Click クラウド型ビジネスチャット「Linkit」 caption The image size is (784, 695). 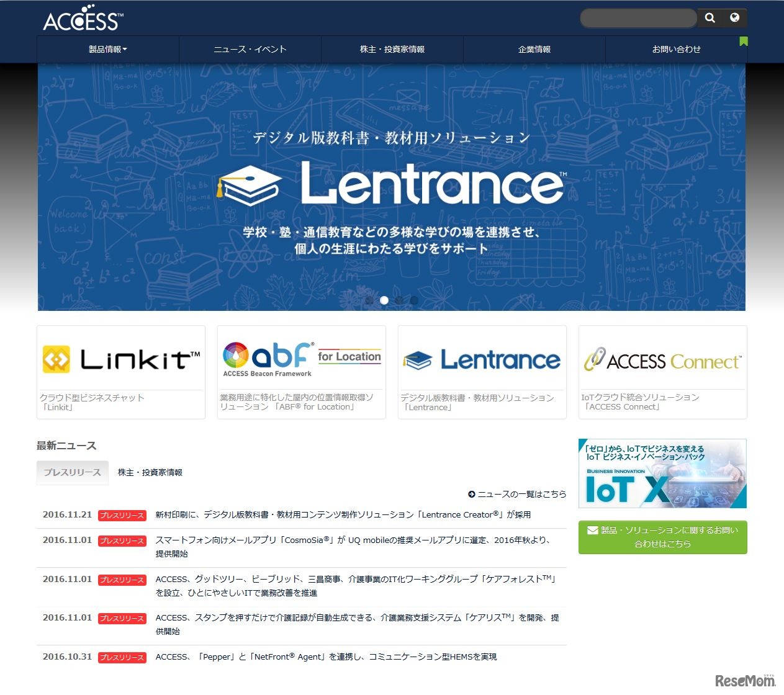(92, 402)
